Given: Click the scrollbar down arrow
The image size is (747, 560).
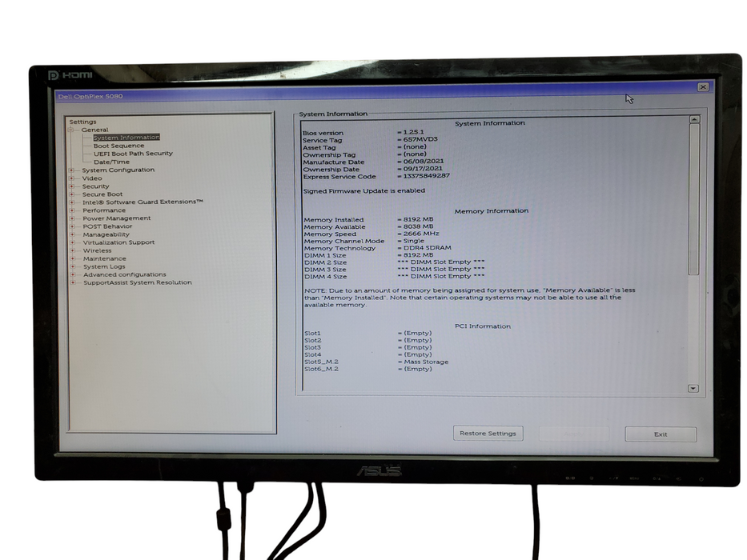Looking at the screenshot, I should (x=693, y=389).
